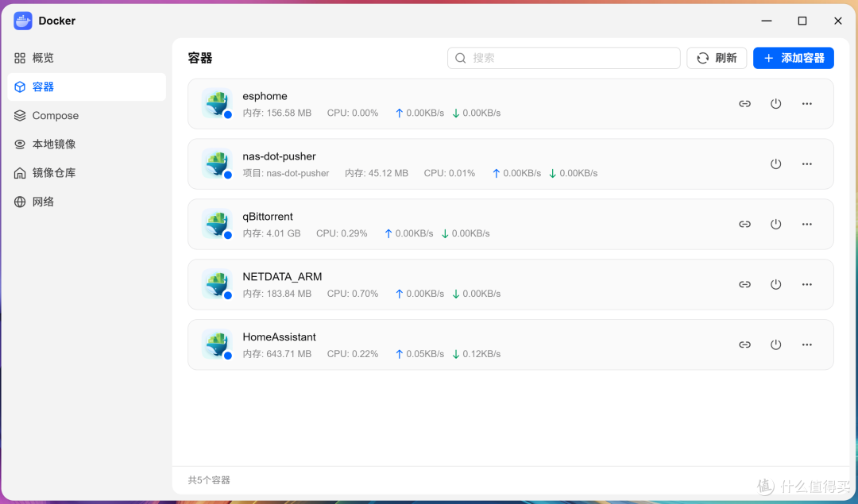Minimize the Docker window
Image resolution: width=858 pixels, height=504 pixels.
767,21
